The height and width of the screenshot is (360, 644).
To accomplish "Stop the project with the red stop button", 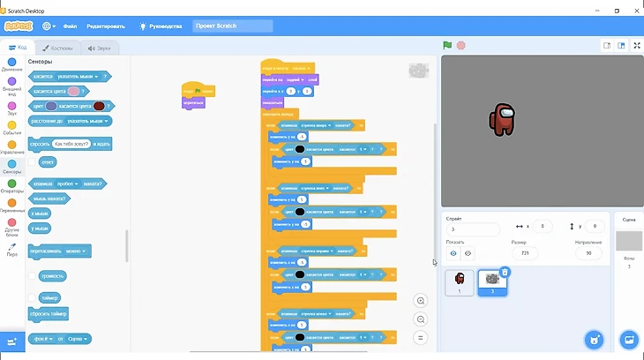I will point(461,45).
